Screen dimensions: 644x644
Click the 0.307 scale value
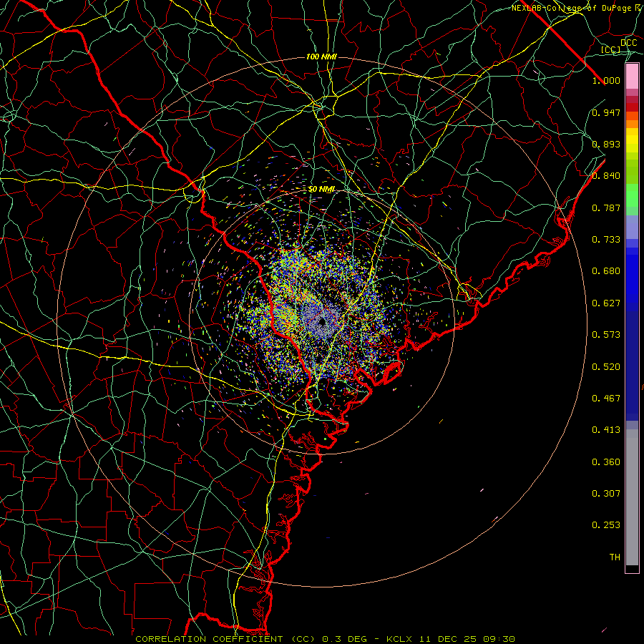point(606,494)
